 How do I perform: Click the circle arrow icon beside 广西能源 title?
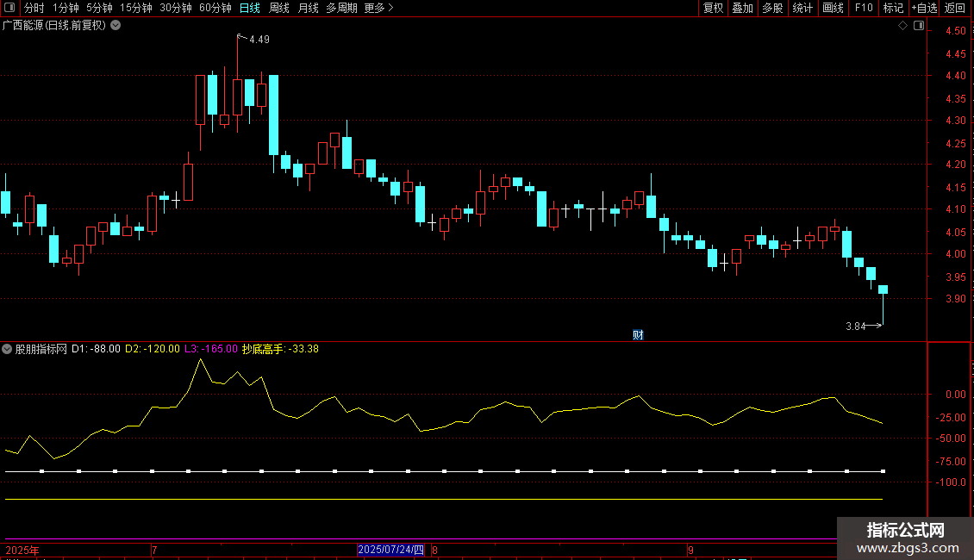click(116, 26)
